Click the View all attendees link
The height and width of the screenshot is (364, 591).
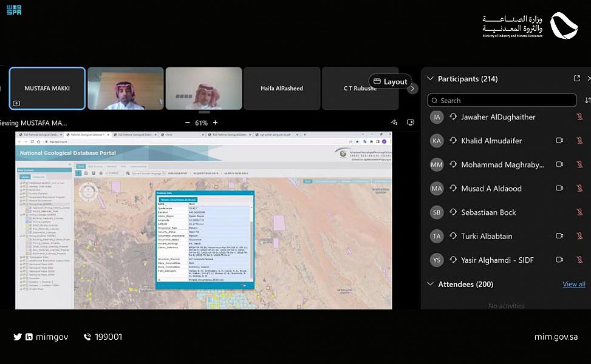[573, 284]
